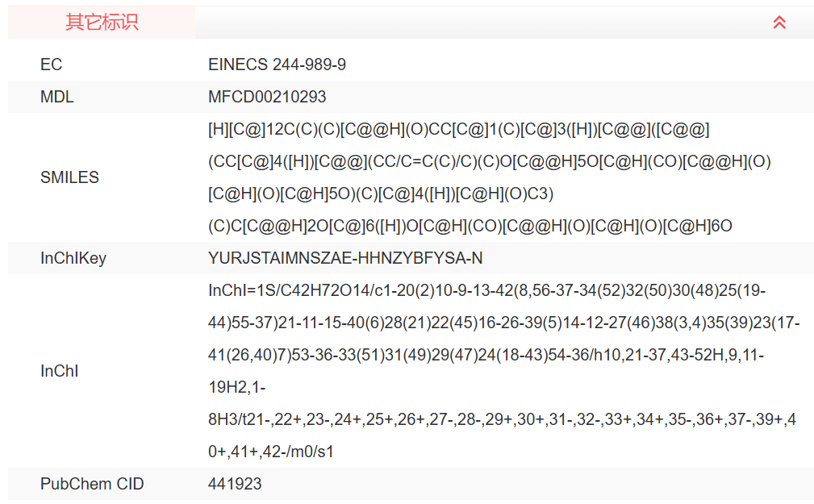Click the SMILES line ending with [C@H]6O

click(470, 226)
